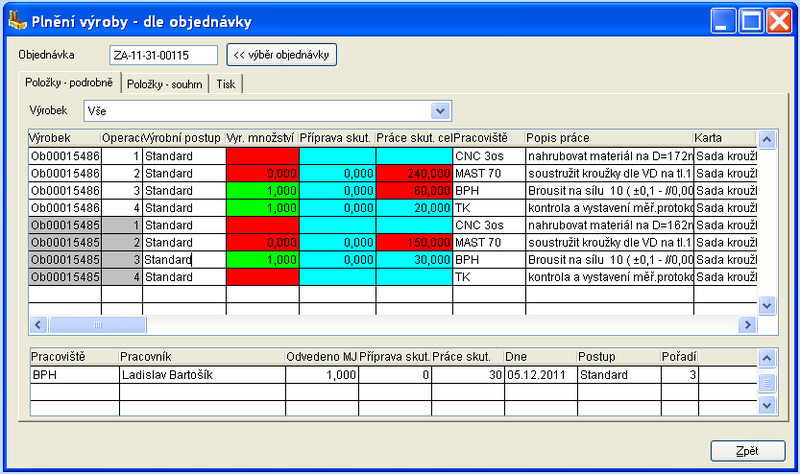Click the výběr objednávky button
Viewport: 800px width, 474px height.
282,54
